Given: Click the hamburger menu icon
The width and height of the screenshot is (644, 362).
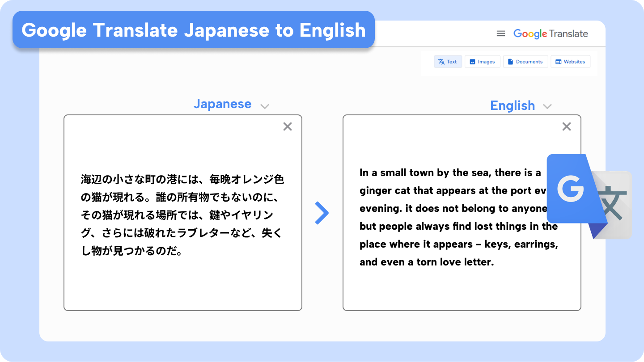Looking at the screenshot, I should 500,33.
